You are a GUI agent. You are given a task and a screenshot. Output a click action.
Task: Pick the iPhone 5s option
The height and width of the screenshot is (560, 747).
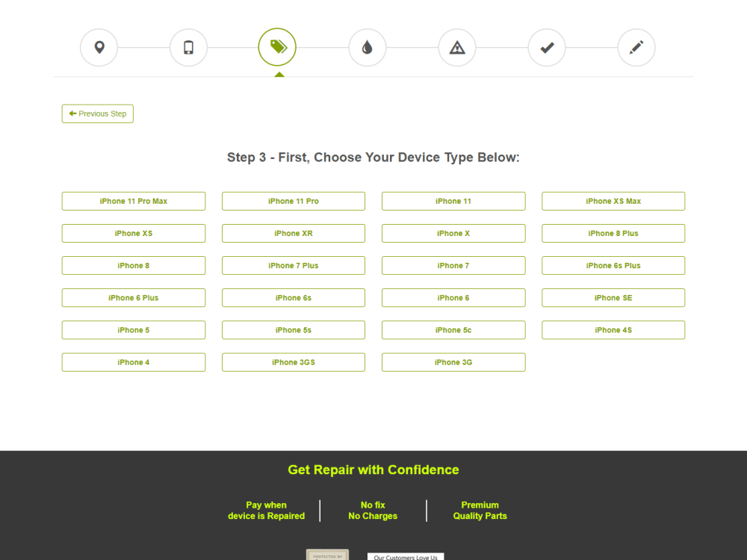294,330
